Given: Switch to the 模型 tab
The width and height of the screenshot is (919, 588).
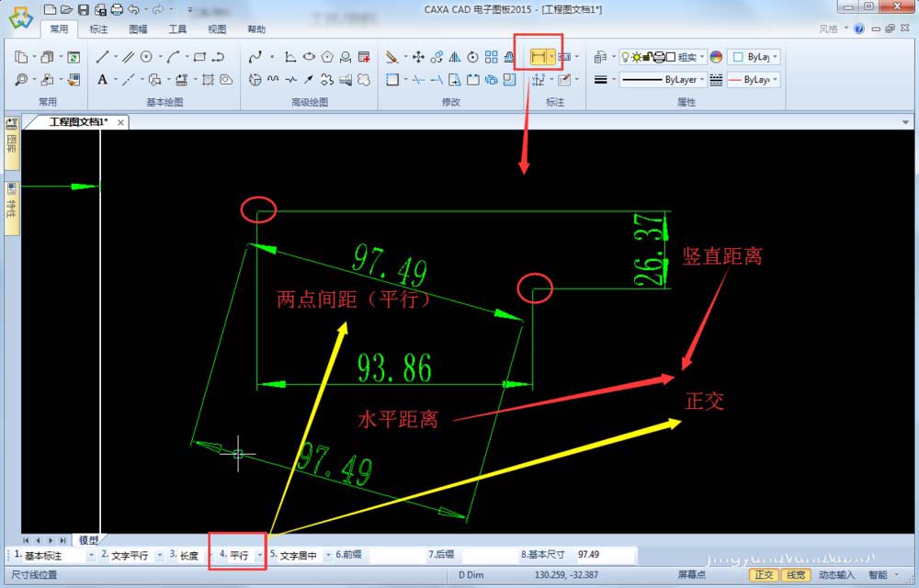Looking at the screenshot, I should point(89,540).
